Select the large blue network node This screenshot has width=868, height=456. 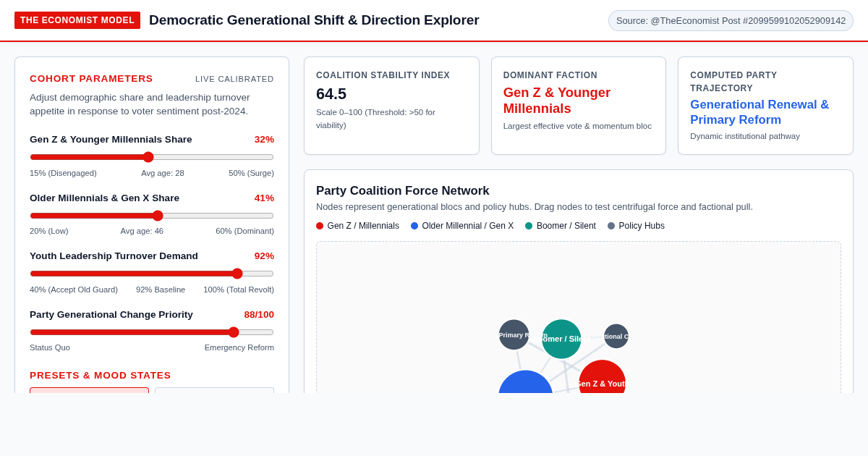tap(526, 383)
